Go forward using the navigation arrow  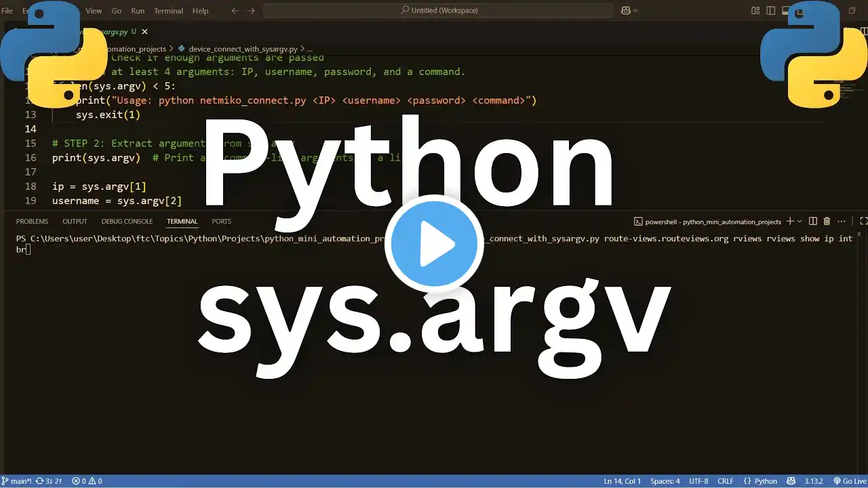[251, 11]
